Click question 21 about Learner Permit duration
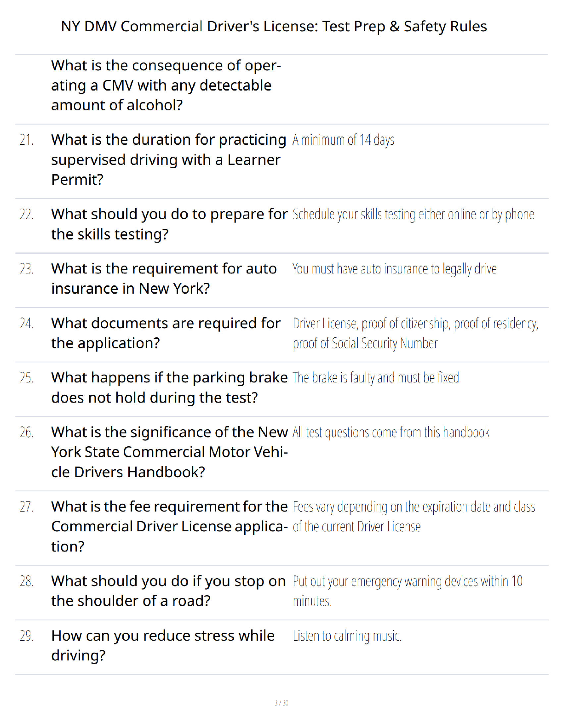563x728 pixels. (169, 159)
